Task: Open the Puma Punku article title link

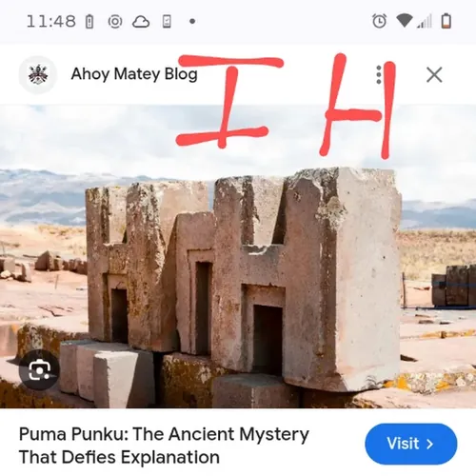Action: pos(164,446)
